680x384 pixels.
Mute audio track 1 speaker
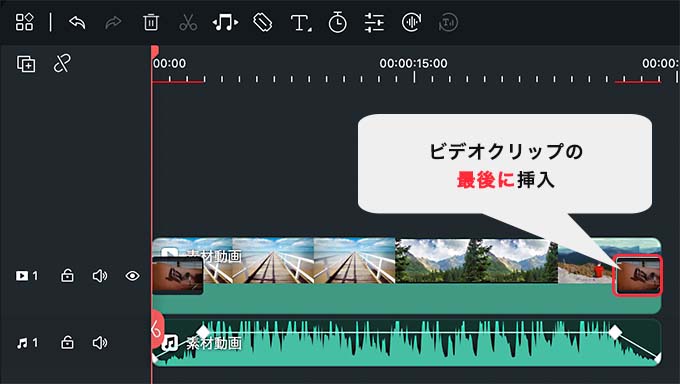click(x=100, y=343)
